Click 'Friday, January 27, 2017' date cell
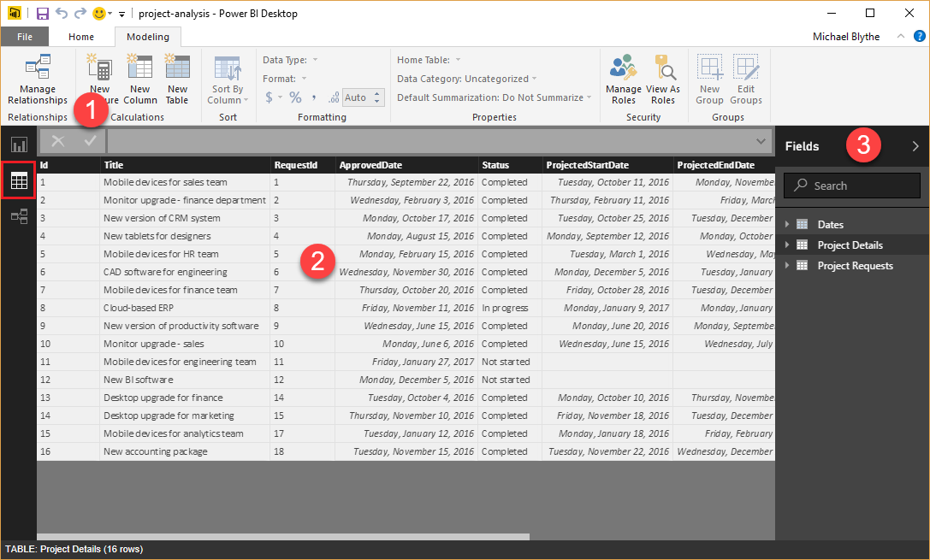 (x=407, y=362)
